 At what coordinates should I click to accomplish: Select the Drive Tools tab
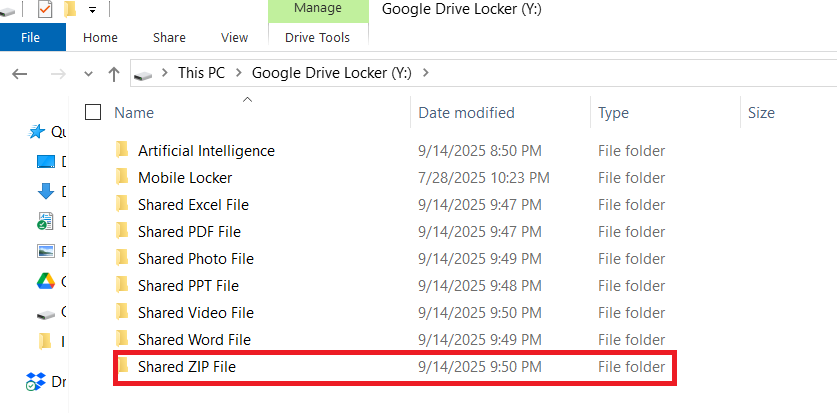click(317, 38)
